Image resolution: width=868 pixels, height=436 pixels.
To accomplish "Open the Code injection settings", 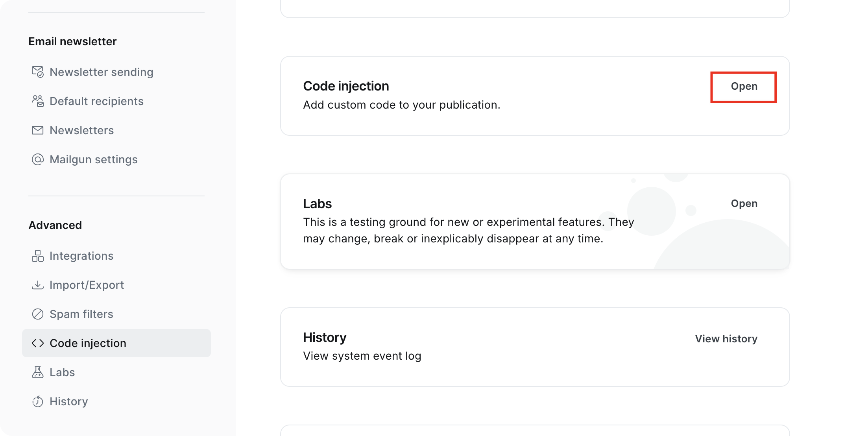I will tap(744, 87).
